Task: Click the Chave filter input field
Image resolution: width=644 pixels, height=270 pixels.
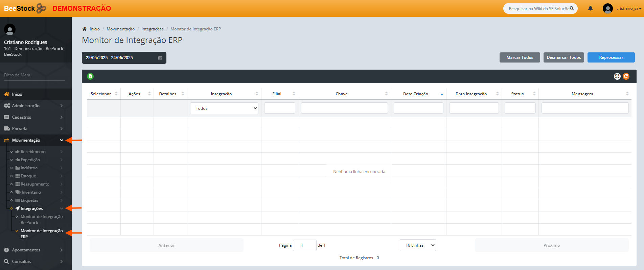Action: click(344, 108)
